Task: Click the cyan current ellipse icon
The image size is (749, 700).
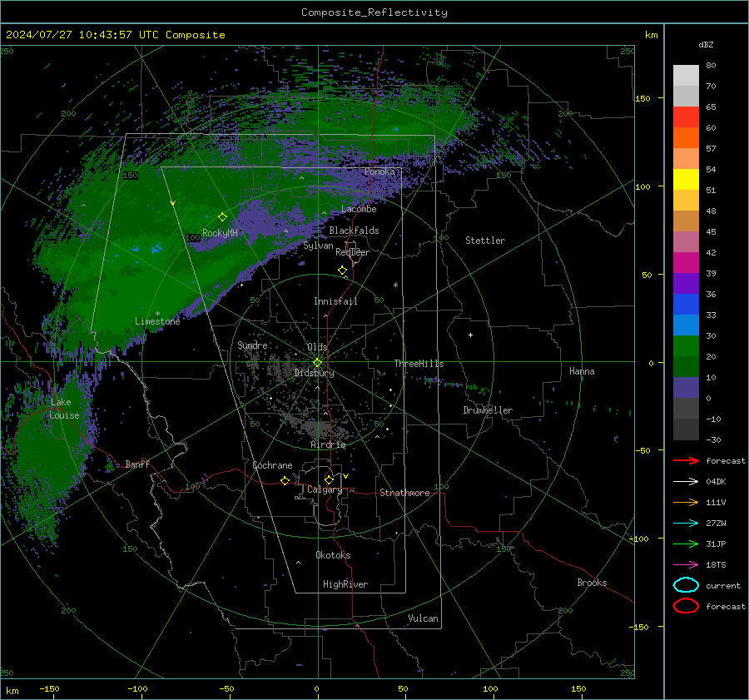Action: [x=686, y=585]
